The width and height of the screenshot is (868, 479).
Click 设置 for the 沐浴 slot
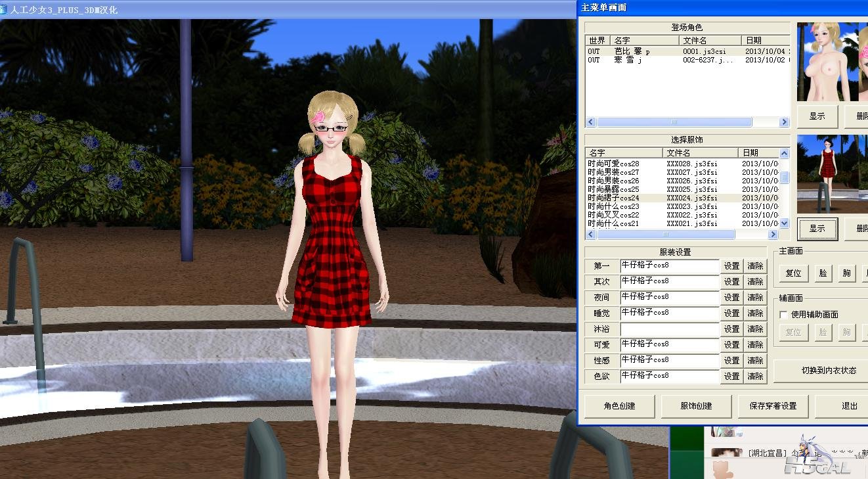pyautogui.click(x=732, y=329)
